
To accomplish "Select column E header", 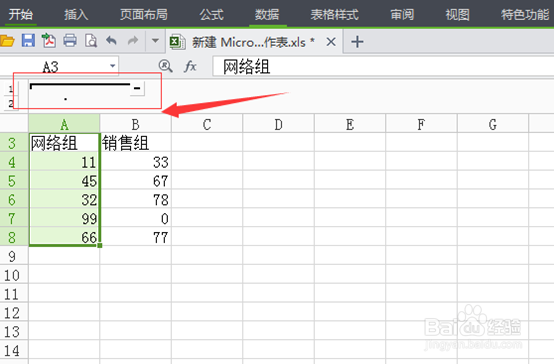I will 350,124.
